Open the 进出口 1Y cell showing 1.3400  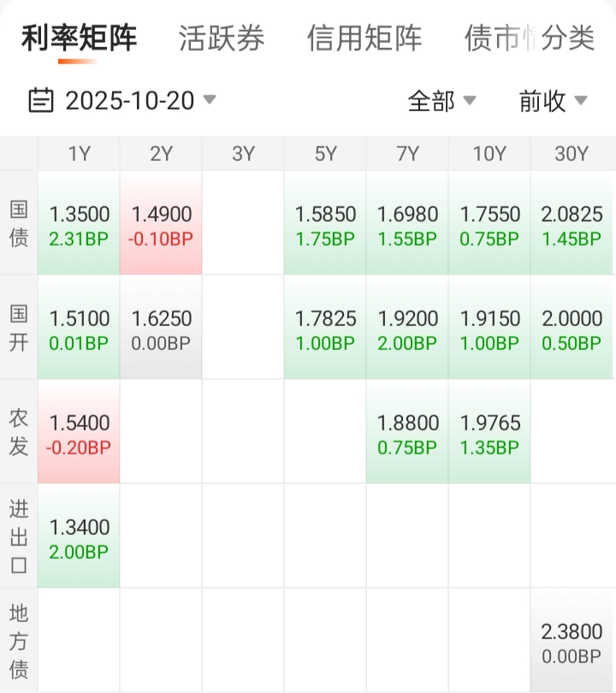click(79, 538)
